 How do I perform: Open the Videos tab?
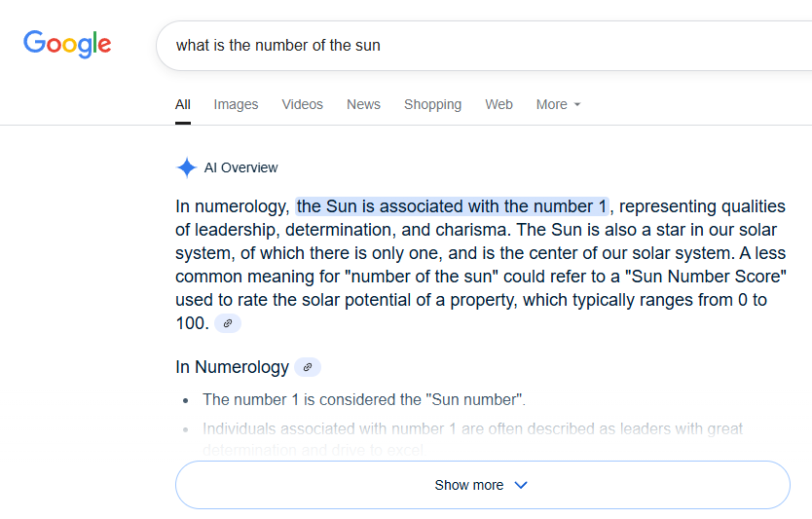(x=302, y=104)
